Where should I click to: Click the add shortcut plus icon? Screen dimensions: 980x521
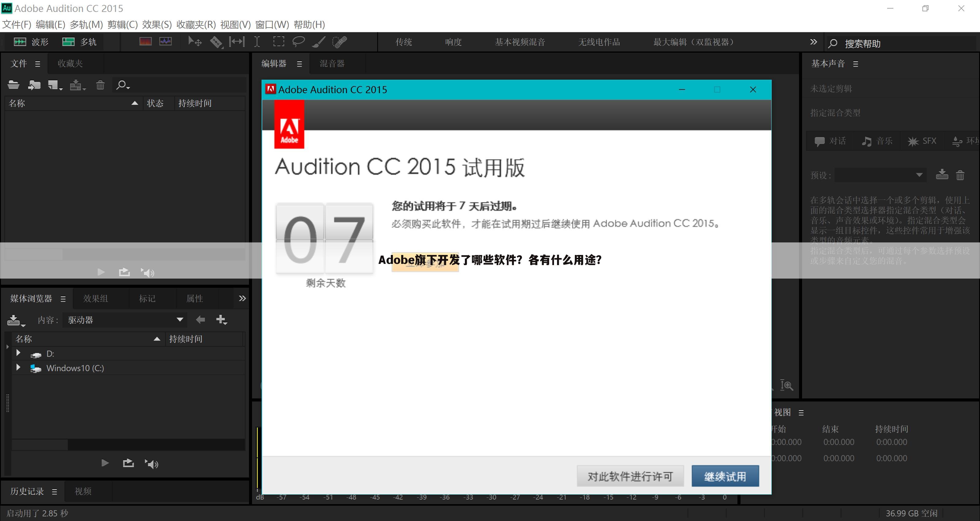(x=221, y=320)
